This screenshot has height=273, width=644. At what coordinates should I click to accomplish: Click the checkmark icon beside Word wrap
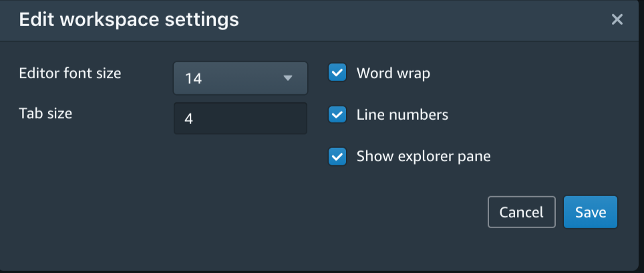tap(337, 73)
